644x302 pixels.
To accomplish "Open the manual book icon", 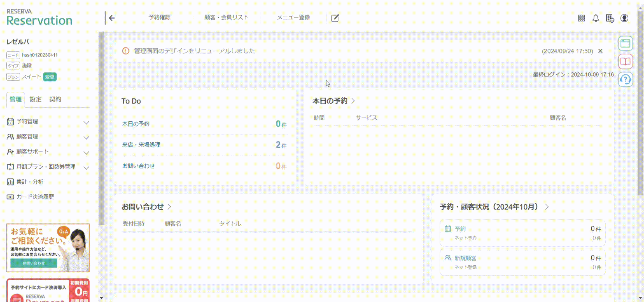I will (626, 61).
